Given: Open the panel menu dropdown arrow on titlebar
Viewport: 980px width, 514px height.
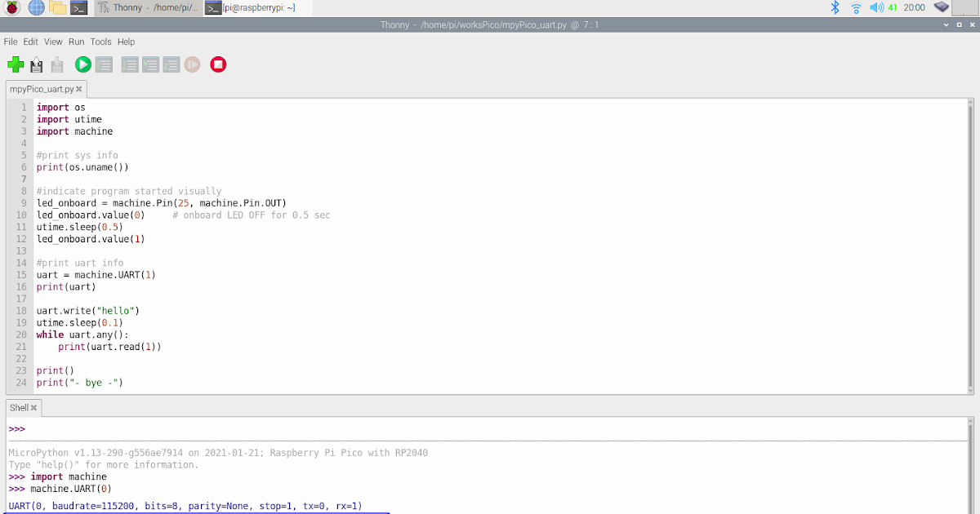Looking at the screenshot, I should pos(946,25).
